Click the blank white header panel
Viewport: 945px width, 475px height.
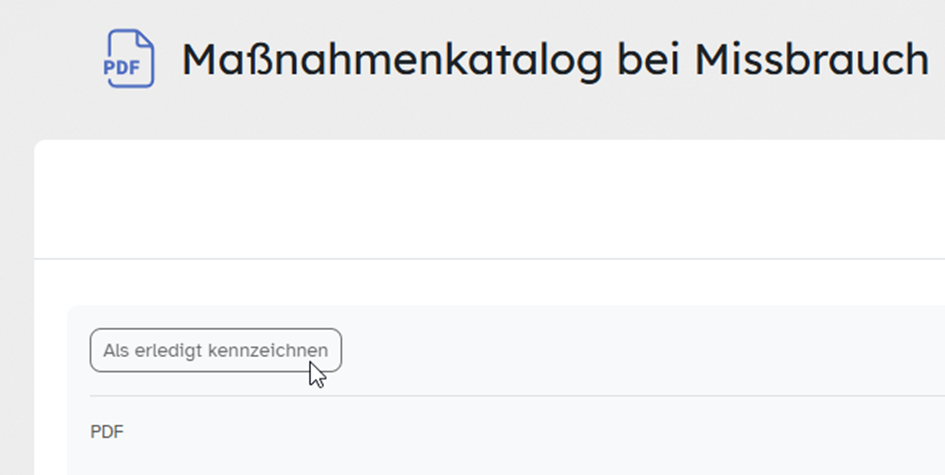pos(490,200)
